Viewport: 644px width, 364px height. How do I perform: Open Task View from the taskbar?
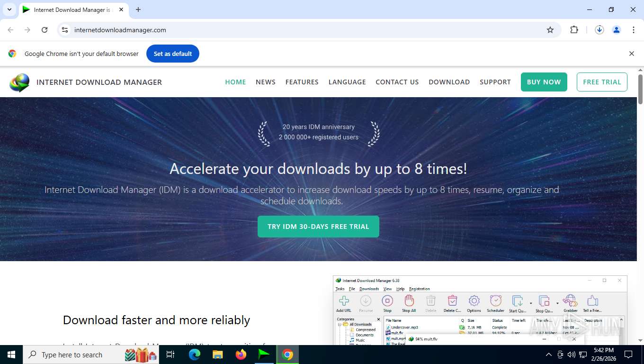click(x=171, y=355)
